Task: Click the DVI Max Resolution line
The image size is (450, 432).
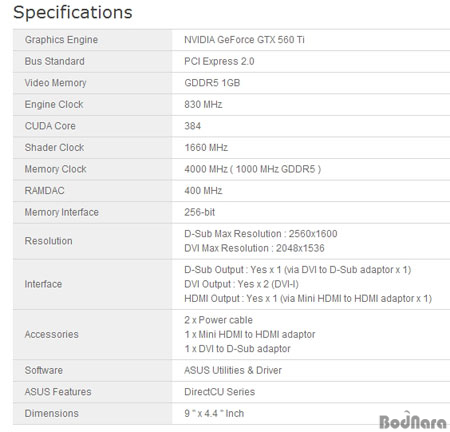Action: [x=254, y=248]
